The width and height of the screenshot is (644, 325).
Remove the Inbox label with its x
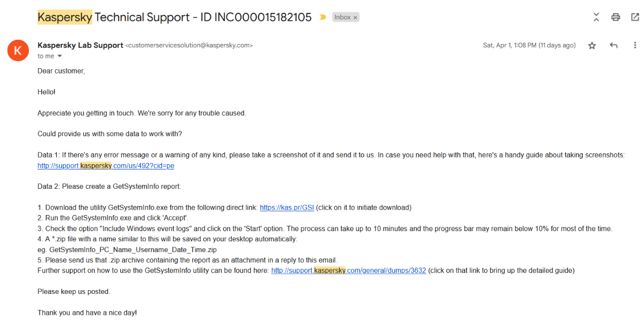point(355,18)
